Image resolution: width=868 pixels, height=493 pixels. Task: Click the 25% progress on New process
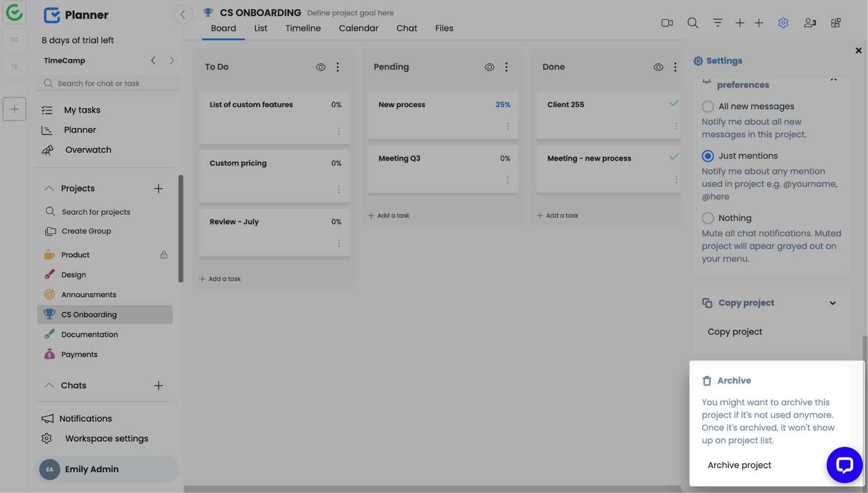pyautogui.click(x=503, y=105)
